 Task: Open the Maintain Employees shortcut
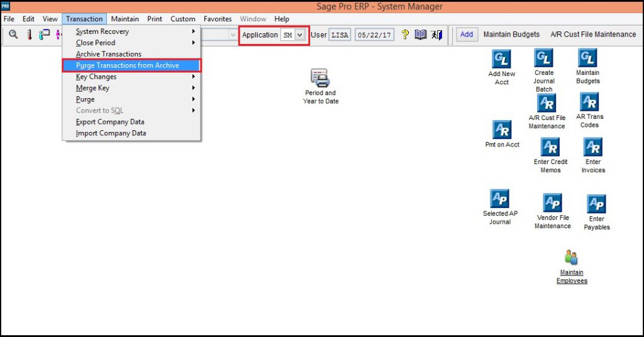571,258
